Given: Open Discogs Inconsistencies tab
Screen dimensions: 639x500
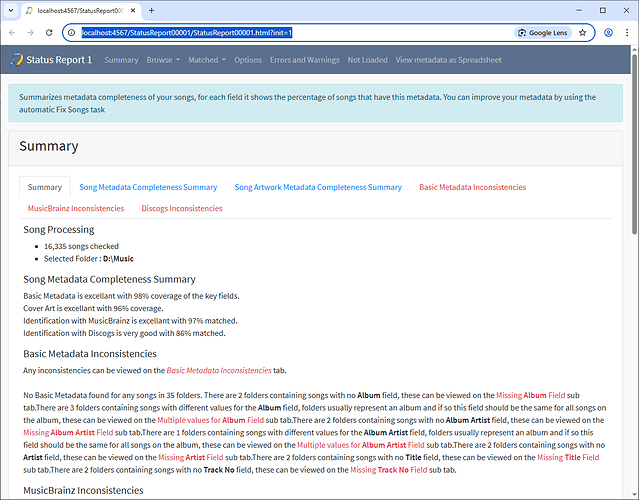Looking at the screenshot, I should tap(182, 208).
